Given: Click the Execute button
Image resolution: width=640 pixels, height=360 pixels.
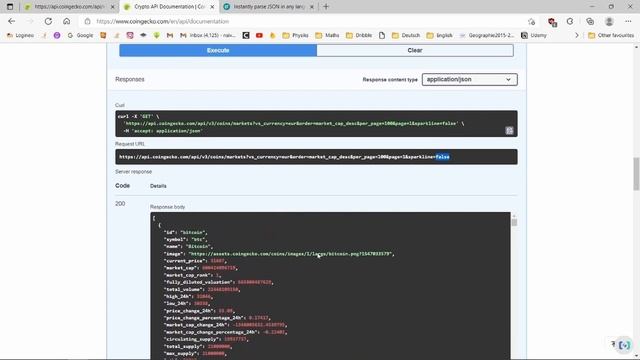Looking at the screenshot, I should coord(218,50).
